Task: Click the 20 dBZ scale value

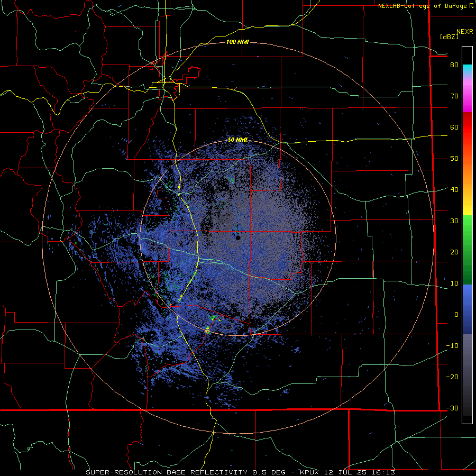Action: click(454, 252)
